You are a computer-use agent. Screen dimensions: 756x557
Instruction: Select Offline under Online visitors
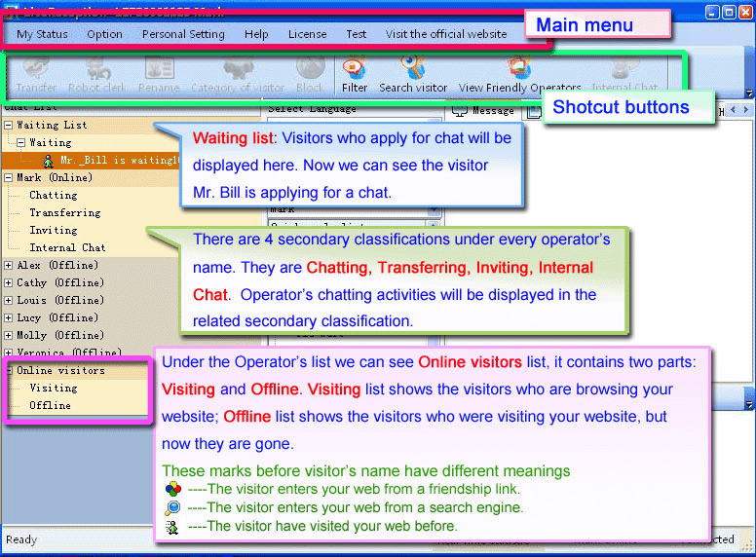[50, 406]
